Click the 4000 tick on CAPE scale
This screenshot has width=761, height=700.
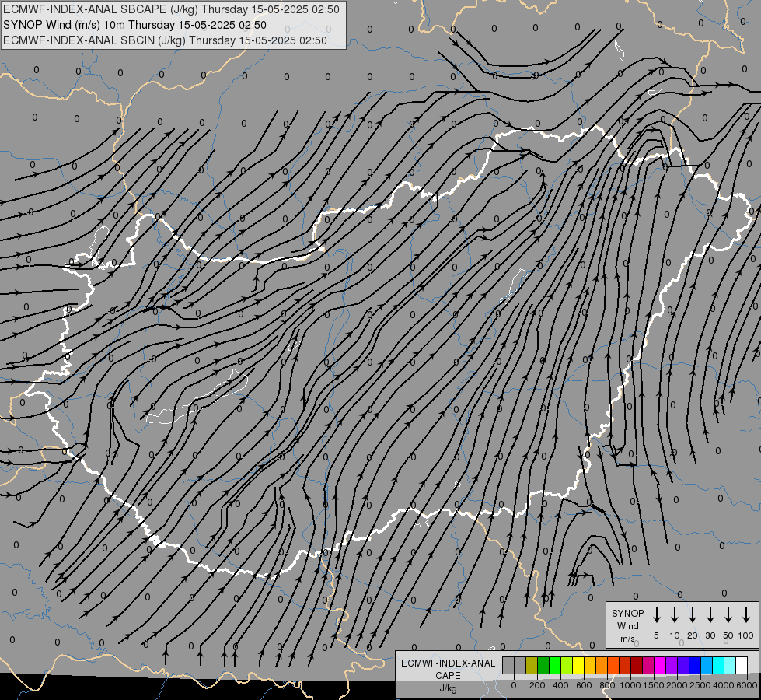[x=724, y=685]
